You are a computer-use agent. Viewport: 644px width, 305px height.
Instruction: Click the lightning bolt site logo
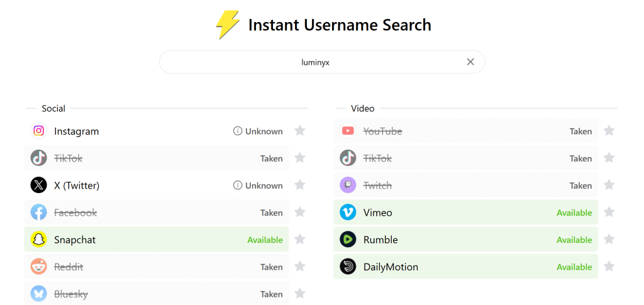[x=227, y=26]
